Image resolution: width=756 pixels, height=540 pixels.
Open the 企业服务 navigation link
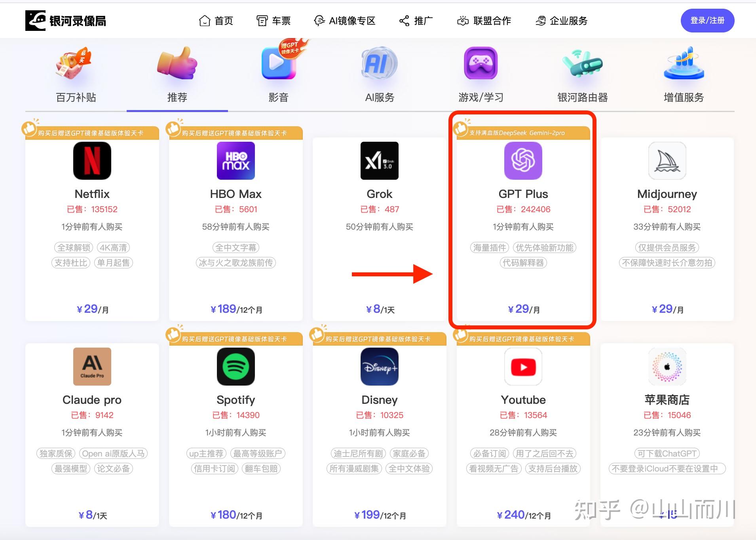(561, 21)
